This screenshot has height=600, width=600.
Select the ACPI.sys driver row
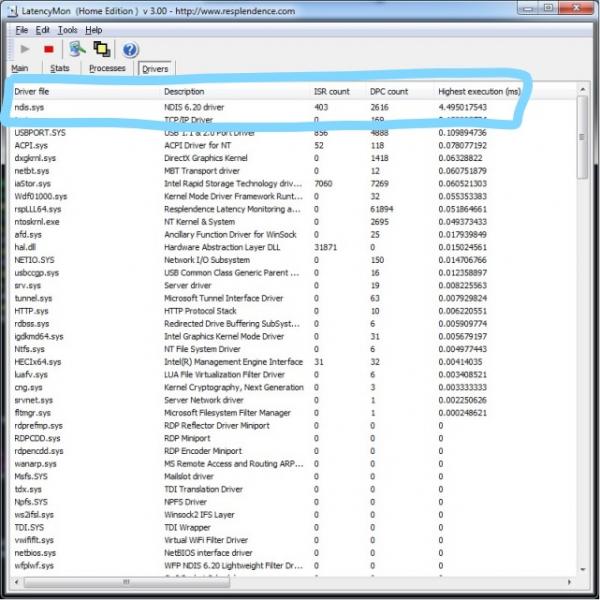[x=293, y=145]
